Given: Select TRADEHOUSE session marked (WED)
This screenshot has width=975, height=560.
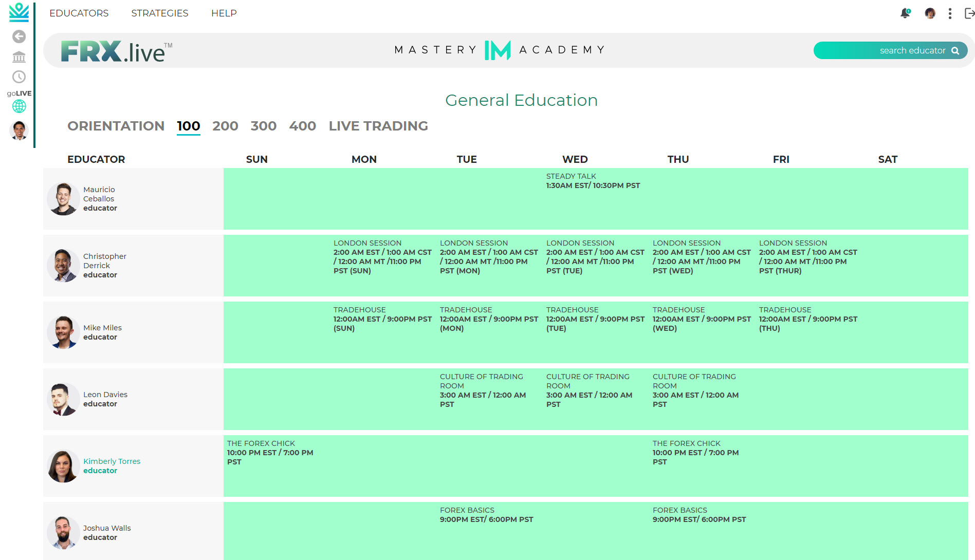Looking at the screenshot, I should 702,319.
